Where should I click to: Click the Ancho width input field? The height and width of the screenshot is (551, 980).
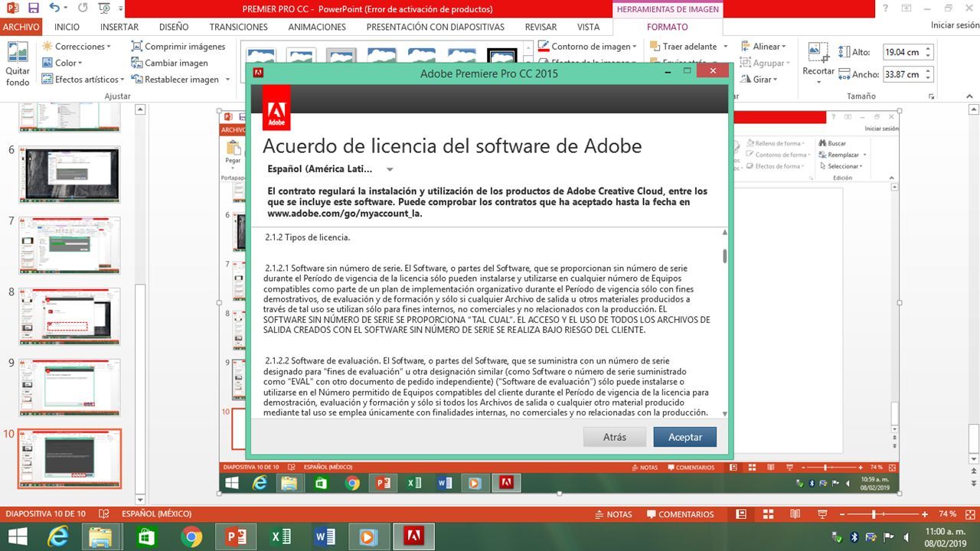coord(903,74)
